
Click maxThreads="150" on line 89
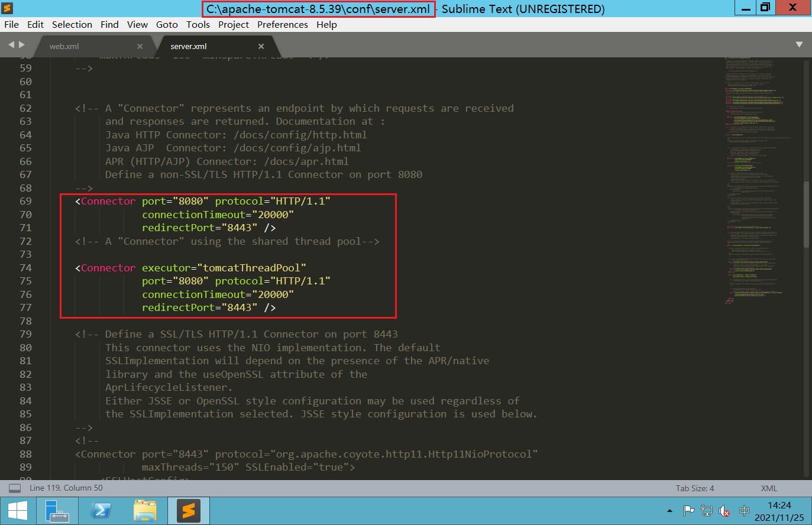190,467
